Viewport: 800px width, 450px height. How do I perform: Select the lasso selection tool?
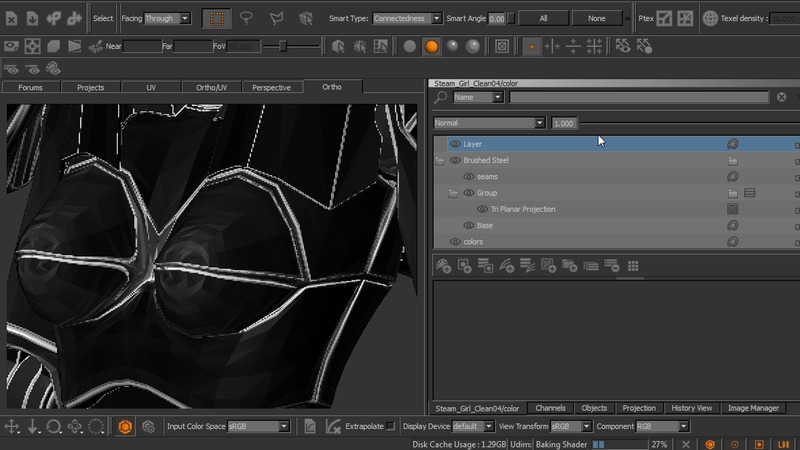tap(245, 18)
